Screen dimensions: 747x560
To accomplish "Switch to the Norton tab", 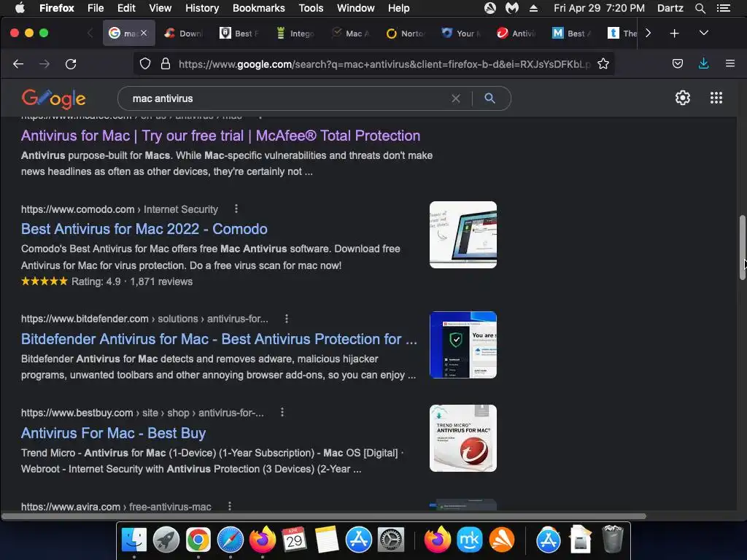I will 406,34.
